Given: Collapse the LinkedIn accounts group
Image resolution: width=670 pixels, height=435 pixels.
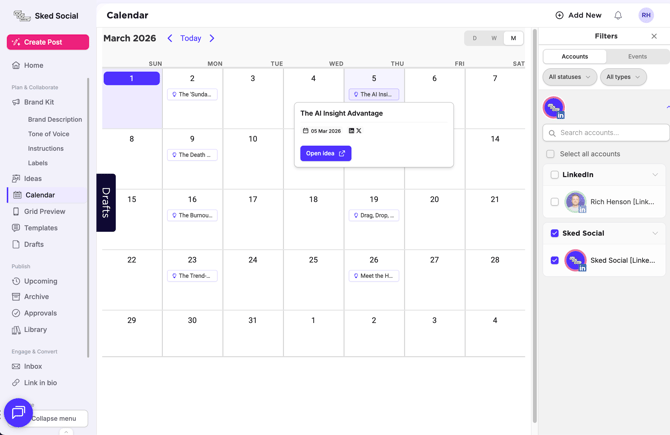Looking at the screenshot, I should (x=655, y=175).
